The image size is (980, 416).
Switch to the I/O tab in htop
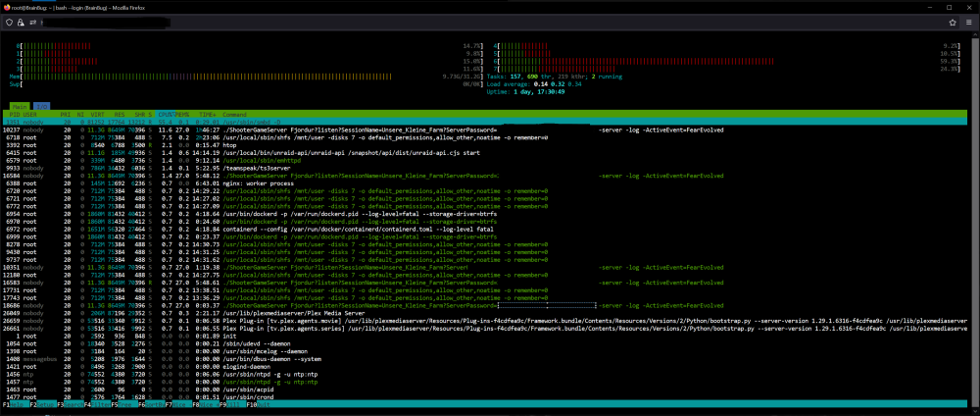coord(40,107)
